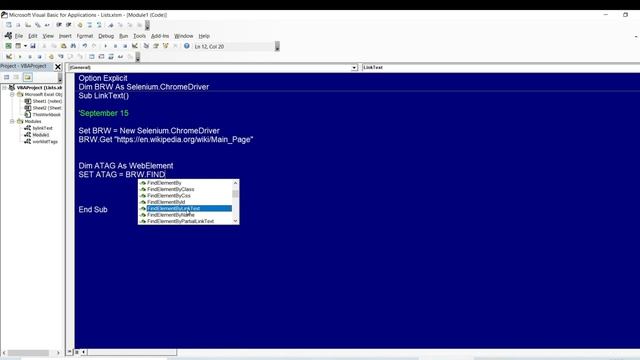Open the Tools menu

coord(140,36)
